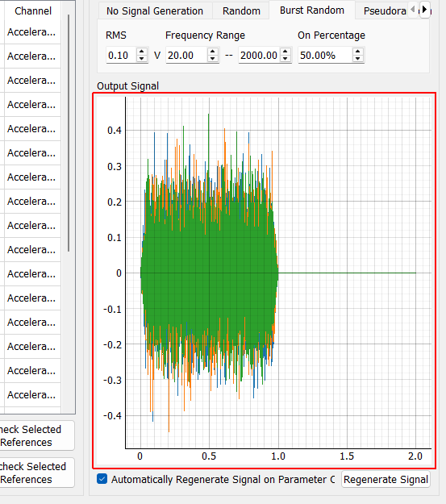
Task: Decrease lower frequency with down arrow
Action: coord(213,59)
